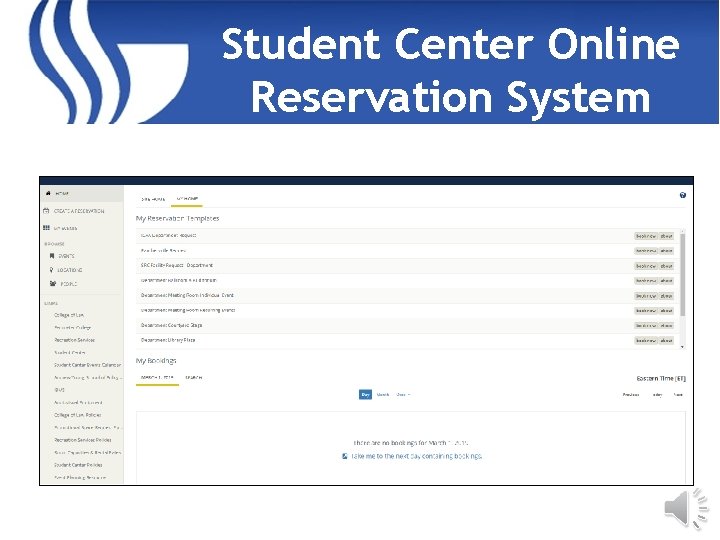
Task: Click book now for Department Courtyard Stage
Action: point(646,326)
